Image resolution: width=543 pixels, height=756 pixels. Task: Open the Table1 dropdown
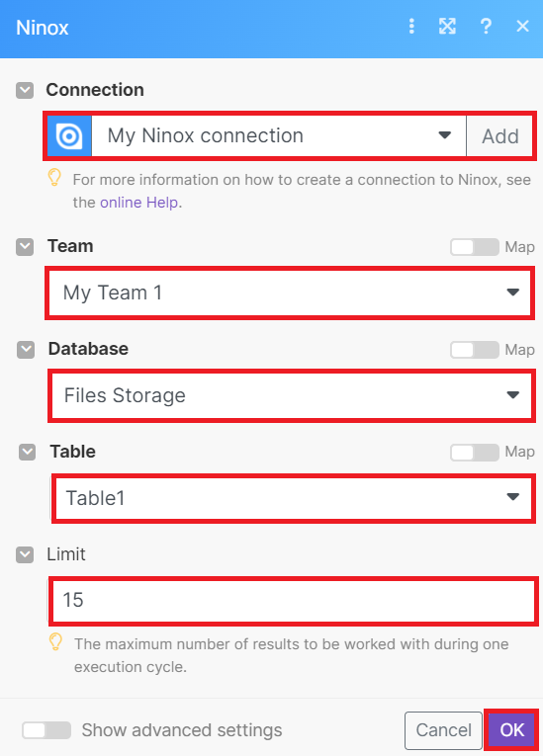pyautogui.click(x=294, y=498)
